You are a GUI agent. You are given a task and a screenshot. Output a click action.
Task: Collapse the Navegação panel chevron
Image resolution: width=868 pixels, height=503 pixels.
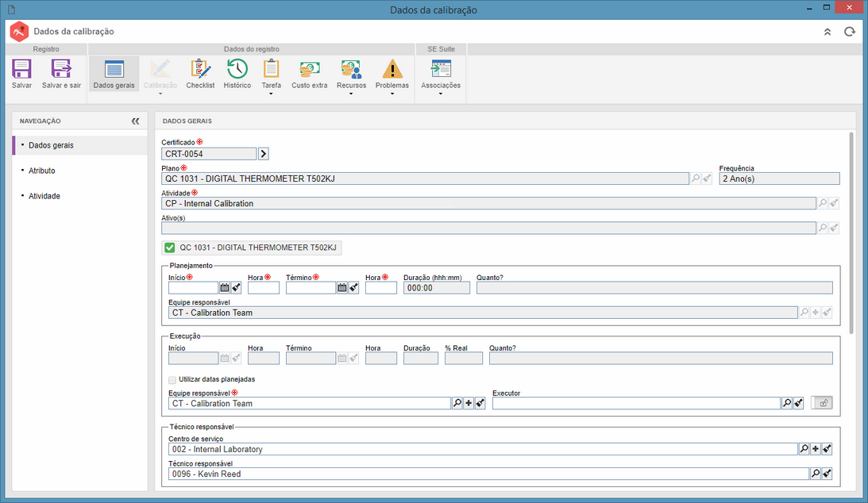[x=136, y=121]
